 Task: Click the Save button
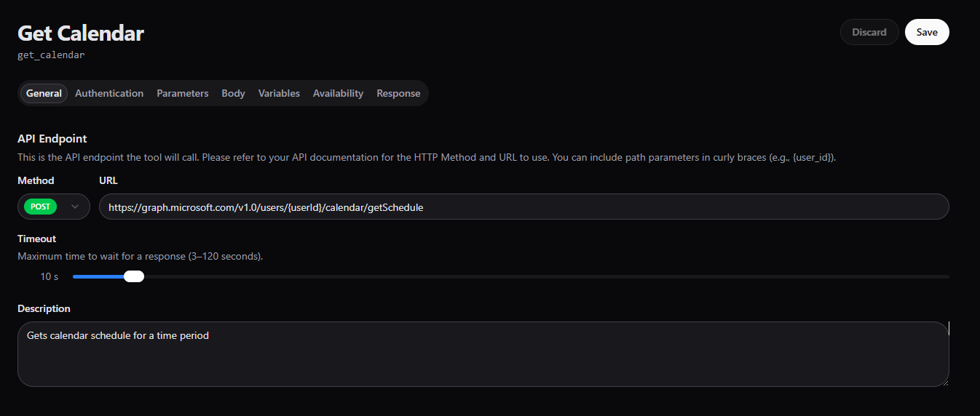pos(926,32)
